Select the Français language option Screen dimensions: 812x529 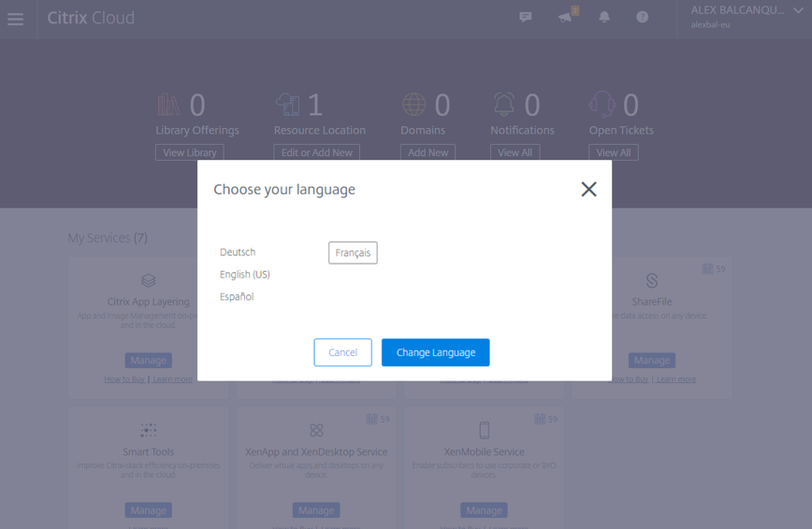tap(353, 253)
